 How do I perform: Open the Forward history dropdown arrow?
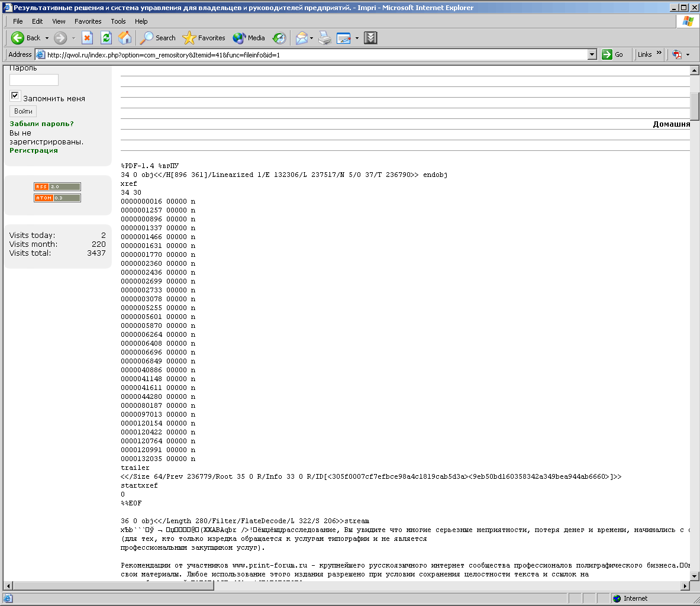(73, 38)
